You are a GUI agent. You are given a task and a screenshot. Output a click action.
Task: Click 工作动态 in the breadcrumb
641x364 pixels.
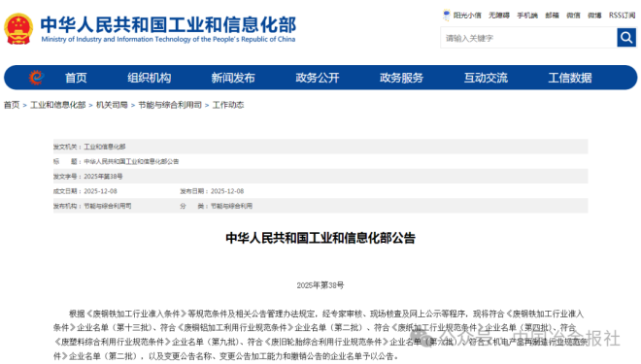click(228, 105)
